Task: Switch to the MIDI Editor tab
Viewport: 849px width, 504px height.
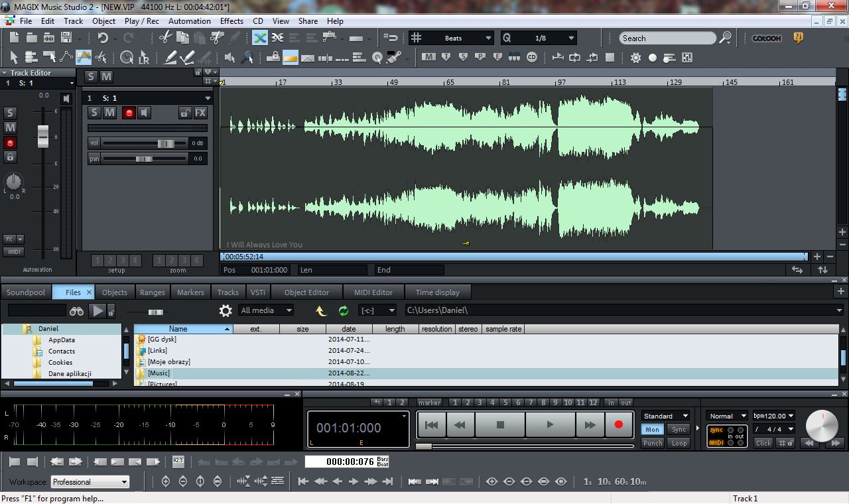Action: coord(373,292)
